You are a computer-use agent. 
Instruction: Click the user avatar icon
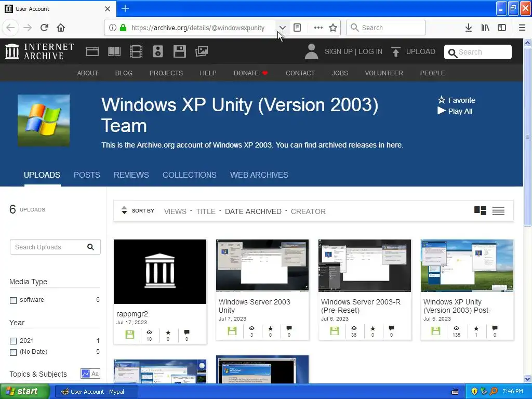pos(312,51)
